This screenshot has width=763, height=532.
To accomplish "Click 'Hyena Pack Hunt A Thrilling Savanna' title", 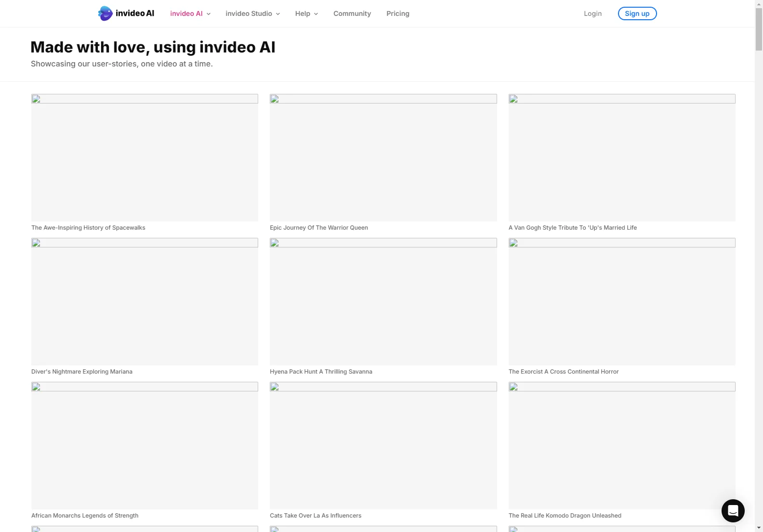I will click(x=321, y=372).
